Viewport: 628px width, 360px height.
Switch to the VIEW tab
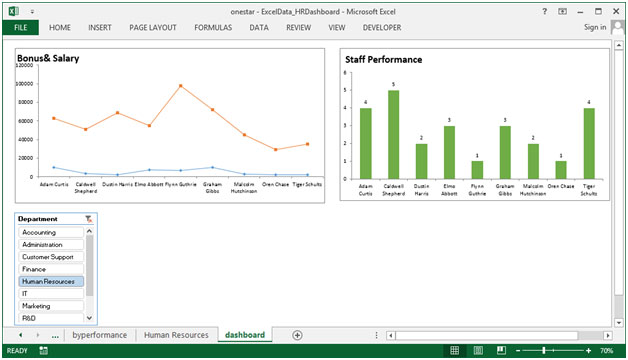pos(337,28)
